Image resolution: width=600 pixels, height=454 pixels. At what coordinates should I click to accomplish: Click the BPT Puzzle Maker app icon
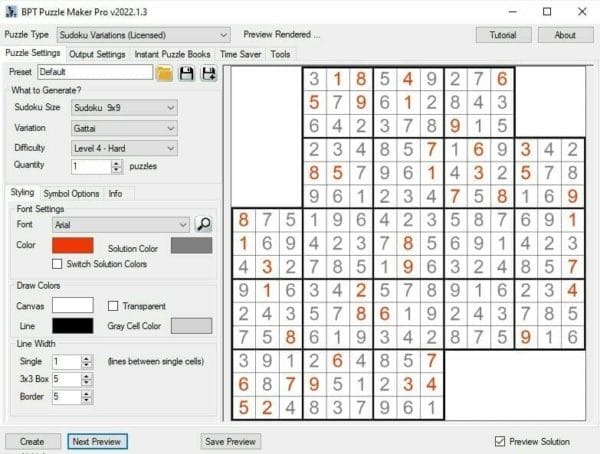(x=11, y=12)
